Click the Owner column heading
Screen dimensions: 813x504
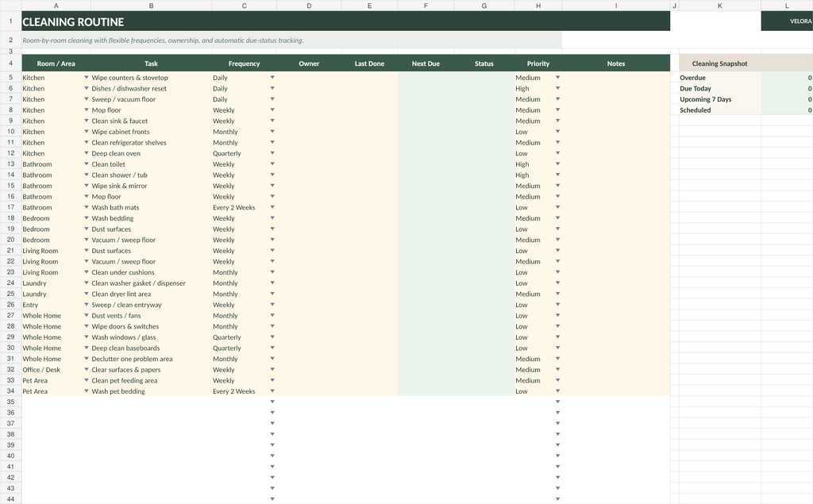(x=309, y=63)
